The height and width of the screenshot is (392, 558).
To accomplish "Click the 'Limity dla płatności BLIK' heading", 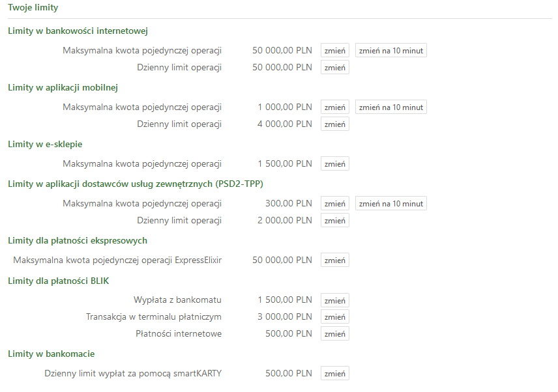I will 59,281.
